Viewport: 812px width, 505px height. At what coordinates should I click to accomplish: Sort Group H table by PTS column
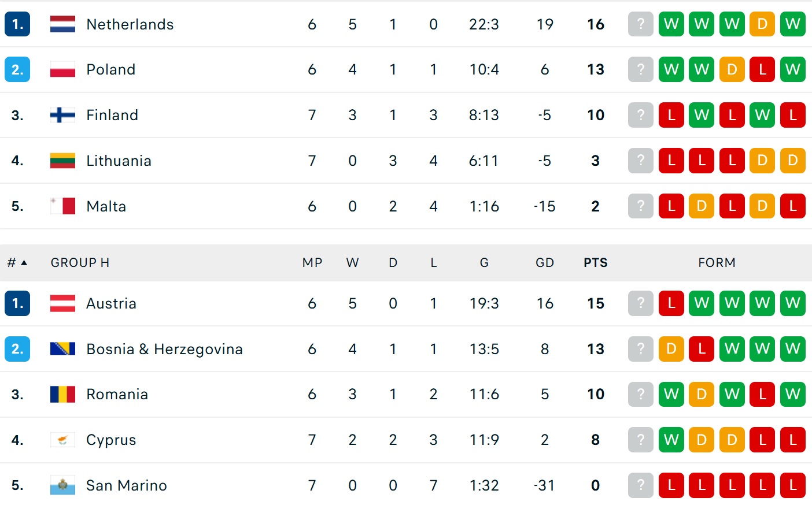click(595, 263)
